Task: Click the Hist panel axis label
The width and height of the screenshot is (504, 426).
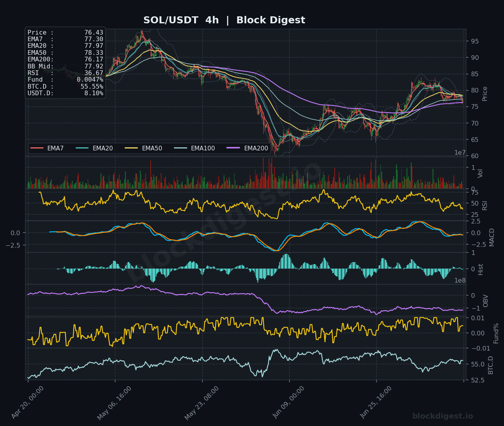Action: 480,269
